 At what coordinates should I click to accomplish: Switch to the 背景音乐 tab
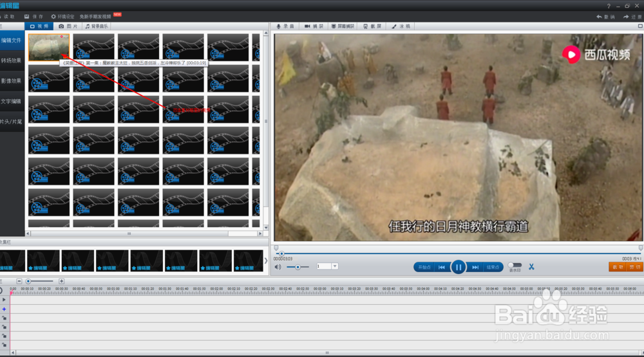[97, 26]
